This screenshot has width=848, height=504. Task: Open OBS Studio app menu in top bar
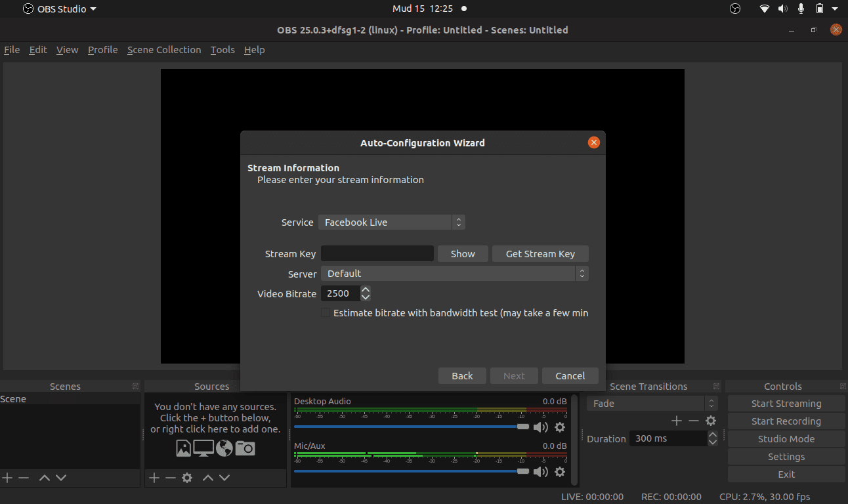click(60, 9)
